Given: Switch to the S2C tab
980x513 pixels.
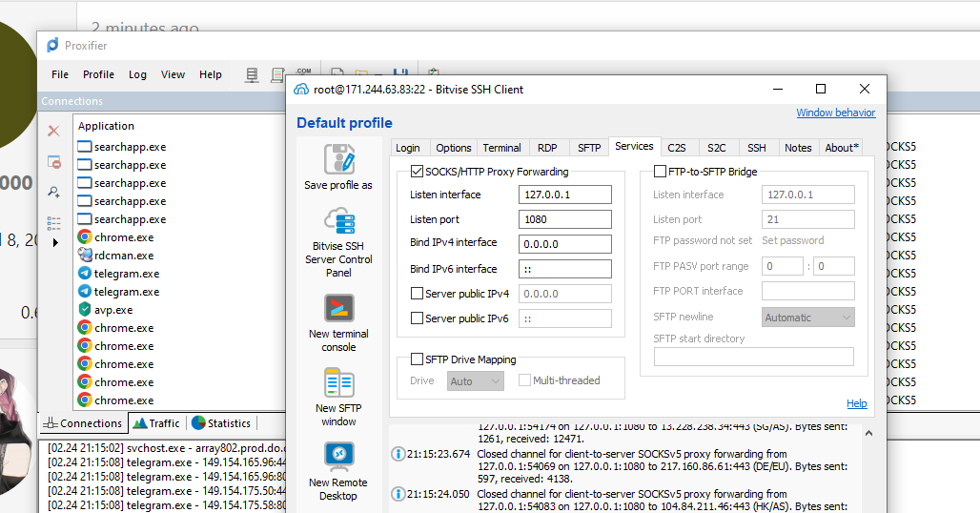Looking at the screenshot, I should 716,148.
